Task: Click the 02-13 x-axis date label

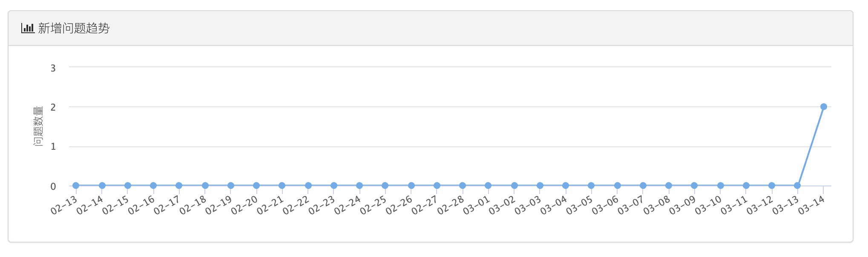Action: 64,206
